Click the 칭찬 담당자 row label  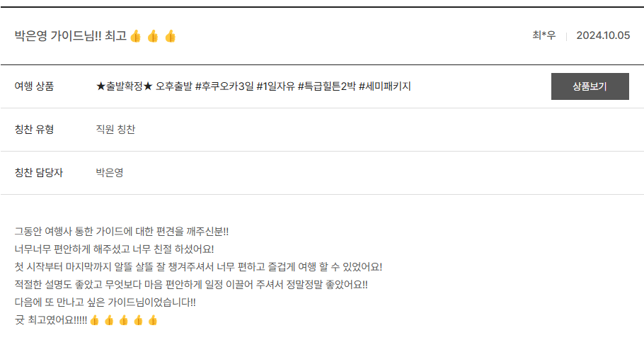coord(39,173)
